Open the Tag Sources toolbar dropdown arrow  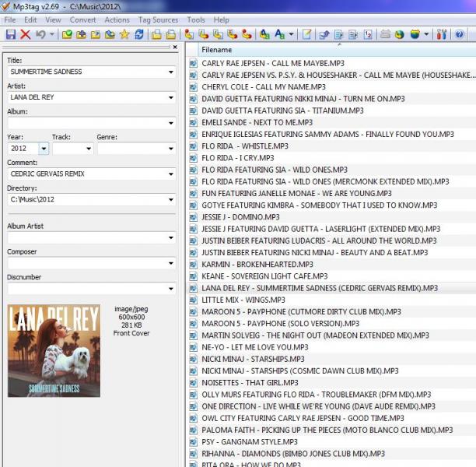pyautogui.click(x=426, y=34)
